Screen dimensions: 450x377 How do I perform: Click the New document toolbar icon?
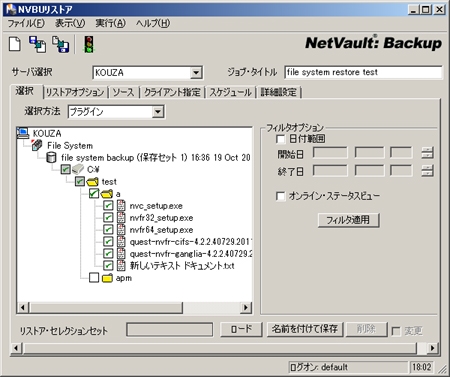point(15,44)
